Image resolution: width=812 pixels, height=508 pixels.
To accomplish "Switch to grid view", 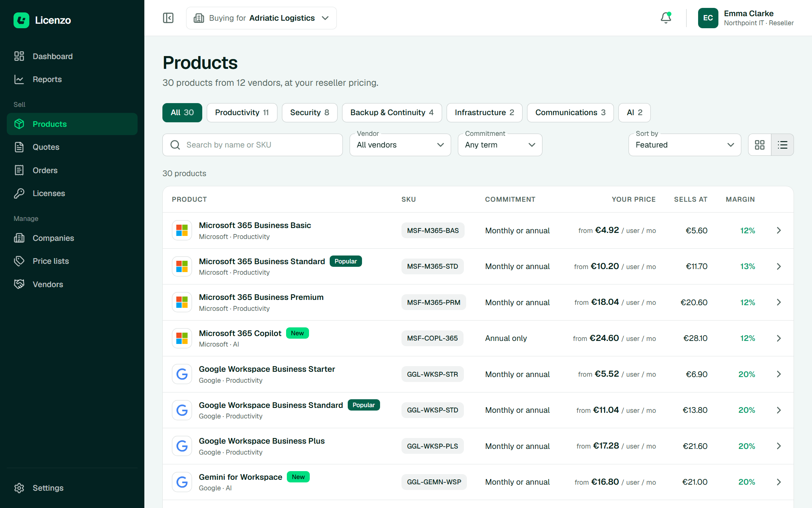I will (760, 145).
